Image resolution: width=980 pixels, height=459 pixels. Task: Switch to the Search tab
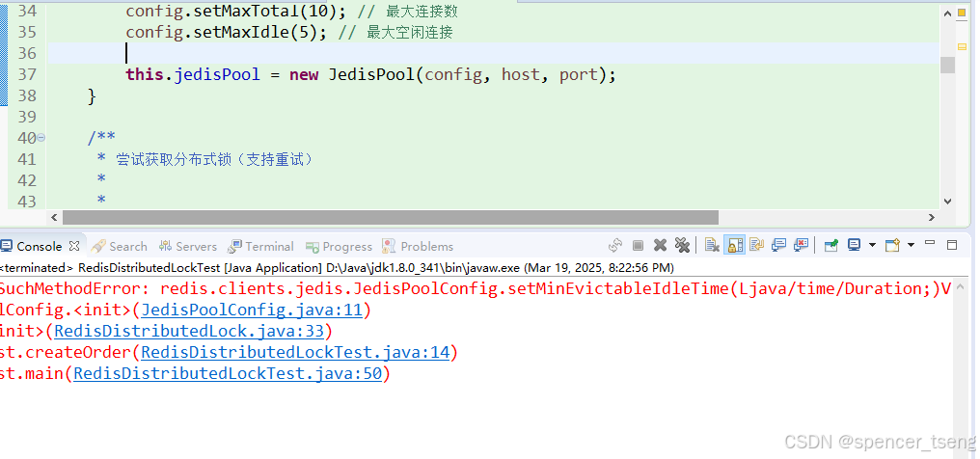click(x=119, y=246)
